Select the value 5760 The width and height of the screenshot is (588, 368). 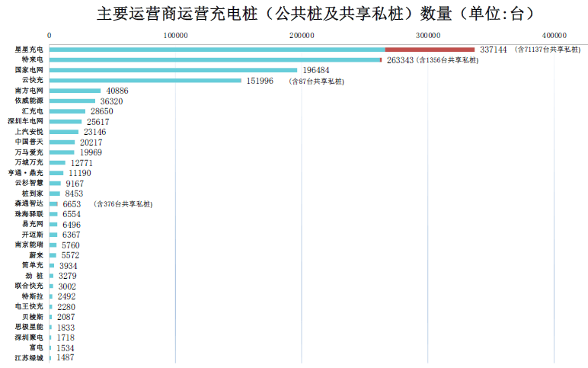point(71,245)
